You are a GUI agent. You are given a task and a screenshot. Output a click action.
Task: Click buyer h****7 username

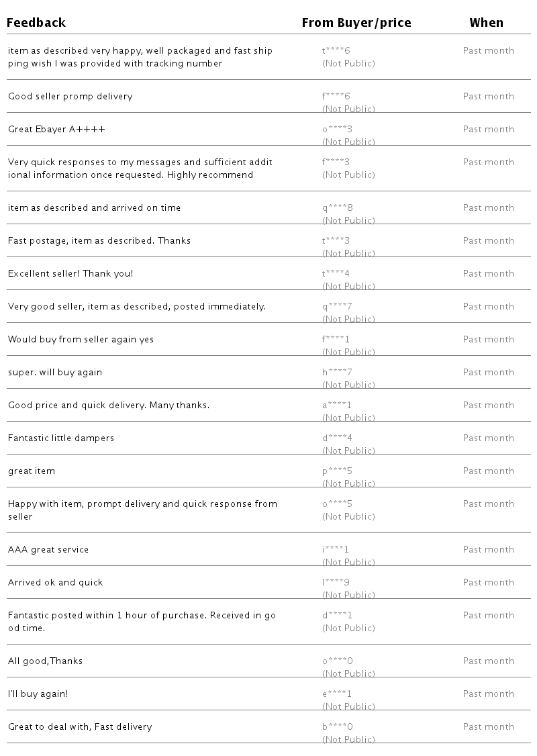pos(337,372)
